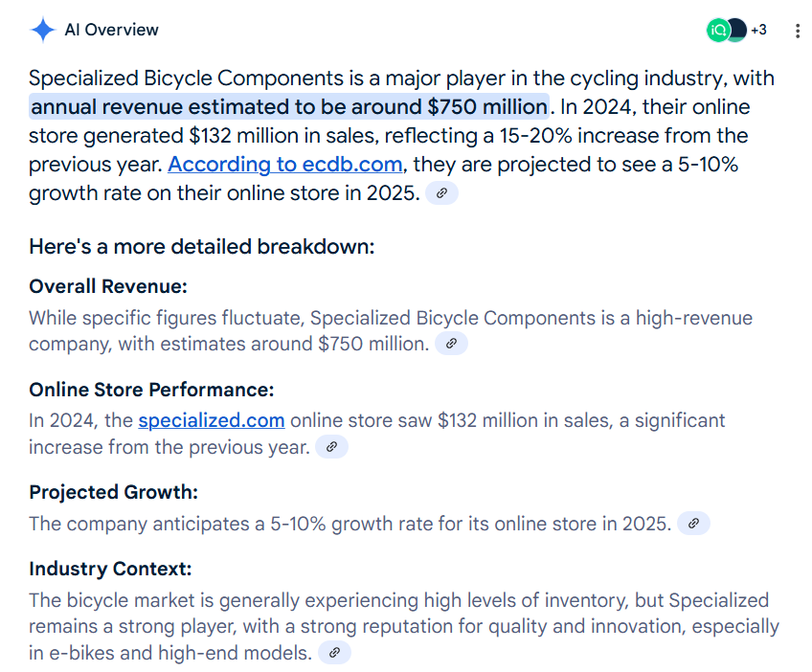Viewport: 812px width, 672px height.
Task: Click source chip beside '$750 million.' in Overall Revenue
Action: [x=451, y=344]
